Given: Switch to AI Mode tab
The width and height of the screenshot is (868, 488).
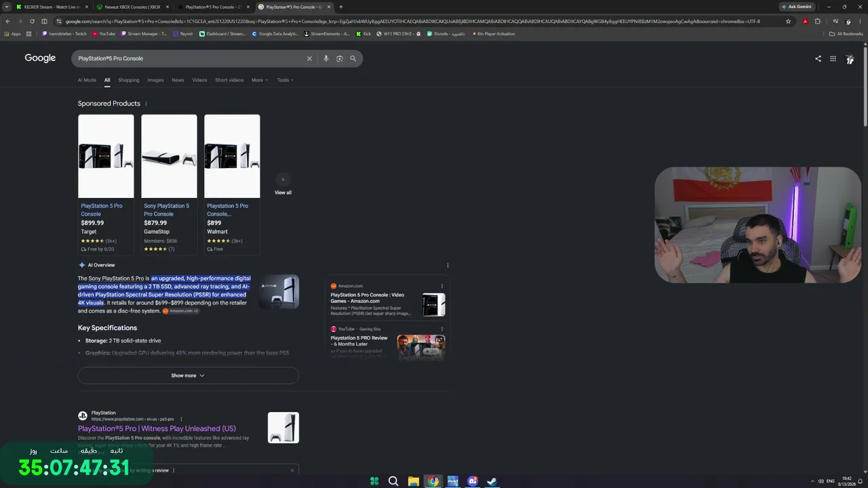Looking at the screenshot, I should coord(87,80).
